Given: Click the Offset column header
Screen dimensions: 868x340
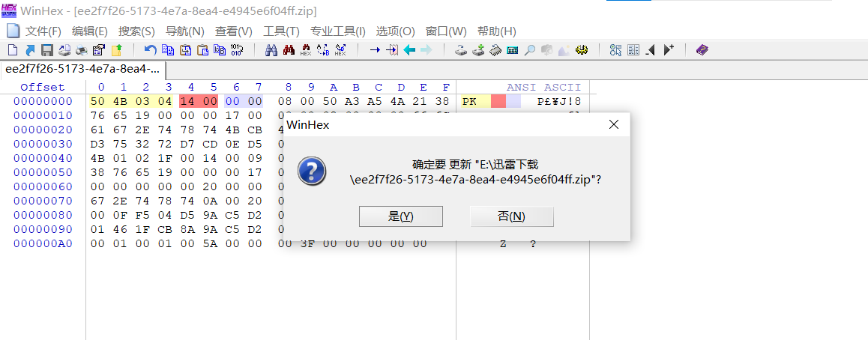Looking at the screenshot, I should [x=43, y=88].
